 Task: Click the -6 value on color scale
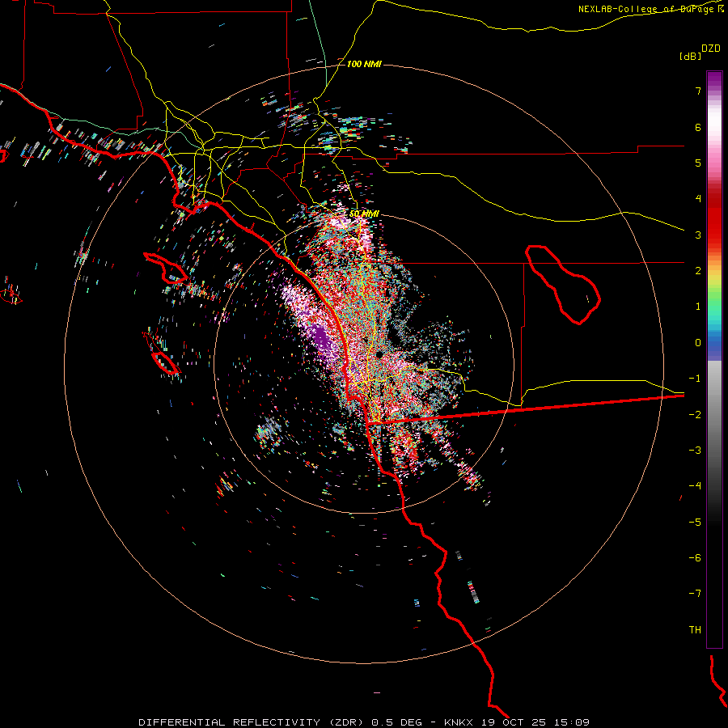(695, 557)
